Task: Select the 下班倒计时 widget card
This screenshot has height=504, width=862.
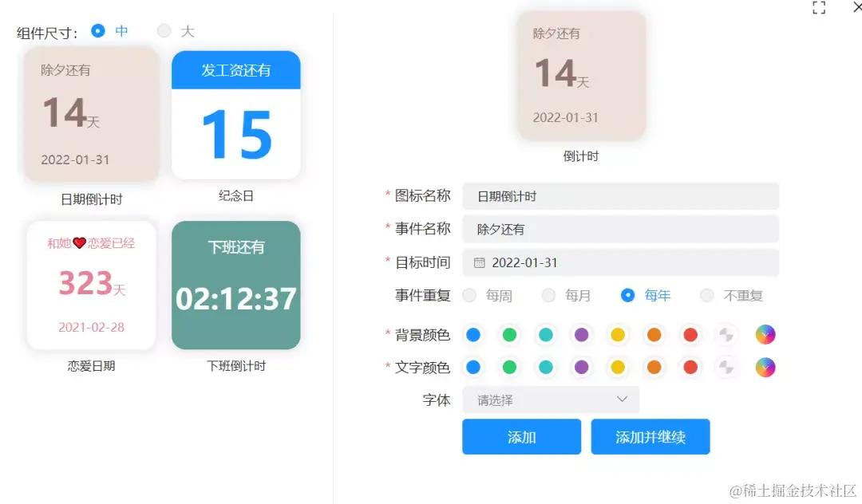Action: coord(235,285)
